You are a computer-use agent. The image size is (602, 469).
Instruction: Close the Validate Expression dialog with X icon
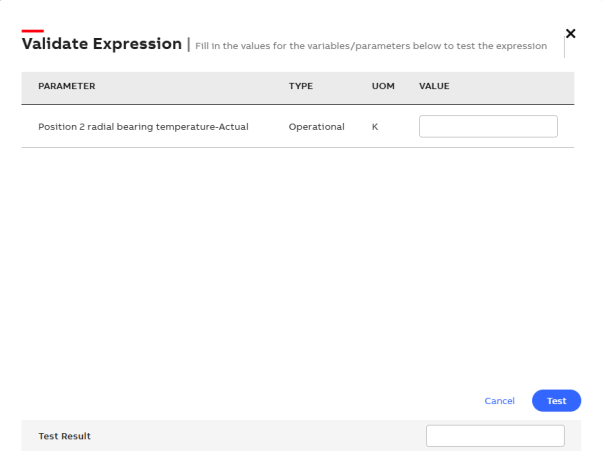[x=571, y=33]
